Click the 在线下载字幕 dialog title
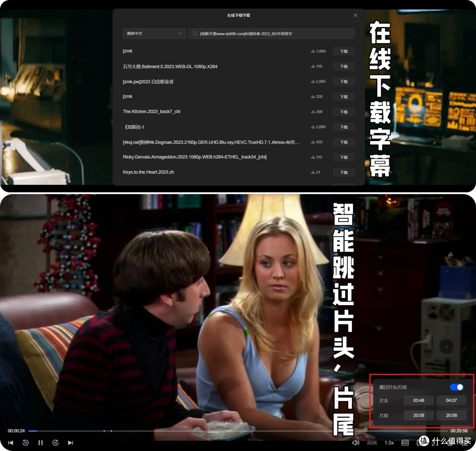Image resolution: width=476 pixels, height=451 pixels. (x=238, y=15)
